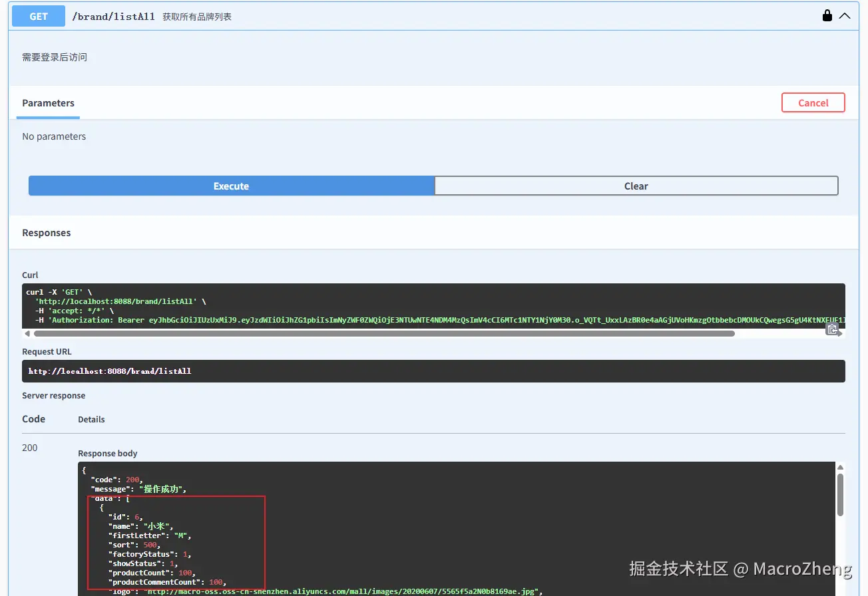Copy the curl command using the clipboard icon
This screenshot has width=868, height=596.
tap(833, 329)
